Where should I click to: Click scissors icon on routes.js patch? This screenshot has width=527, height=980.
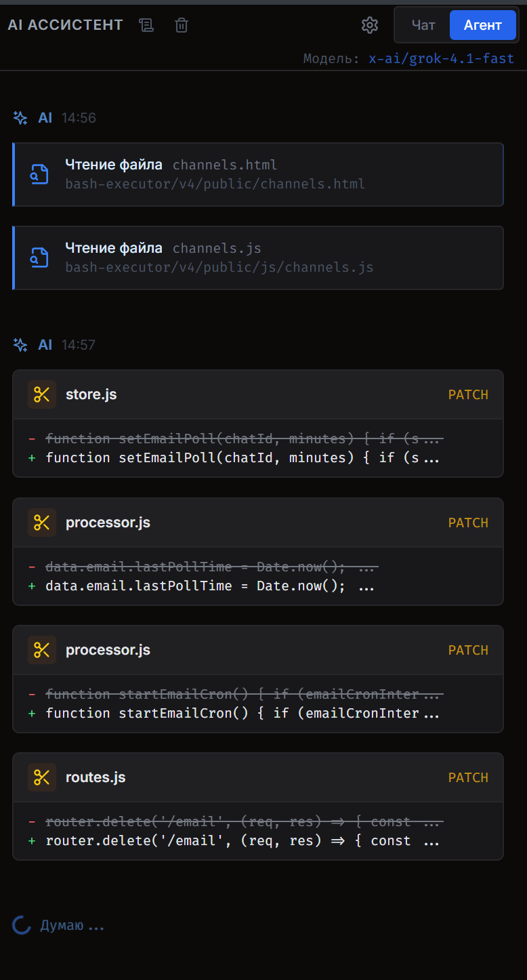click(42, 777)
